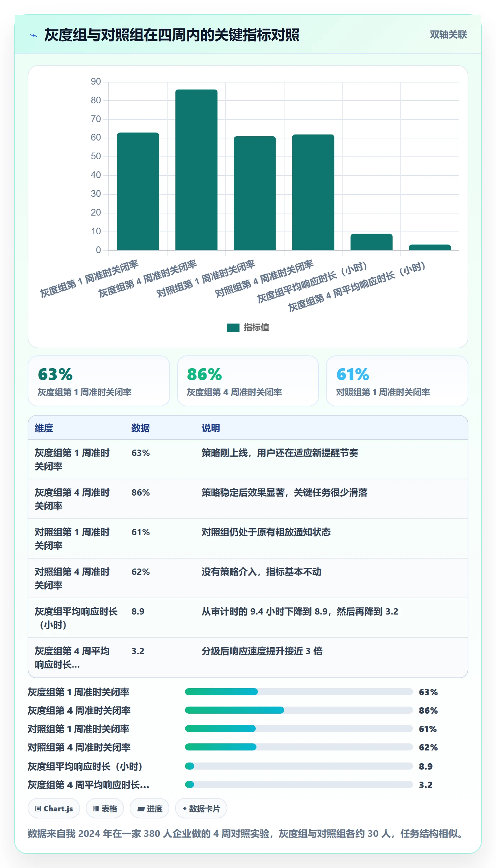Viewport: 496px width, 868px height.
Task: Click the table cell starting 从审计时的 9.4 小时
Action: pos(300,611)
